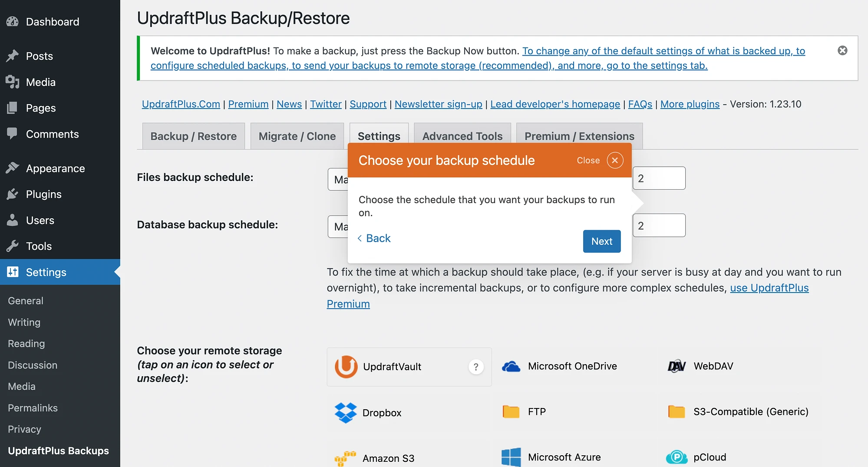Open UpdraftVault help question mark
The image size is (868, 467).
click(476, 367)
